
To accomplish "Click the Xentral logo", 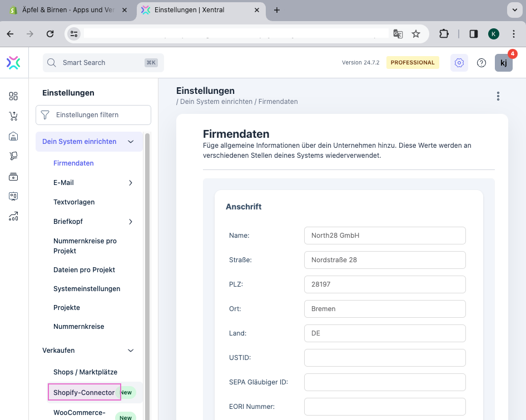I will click(13, 63).
